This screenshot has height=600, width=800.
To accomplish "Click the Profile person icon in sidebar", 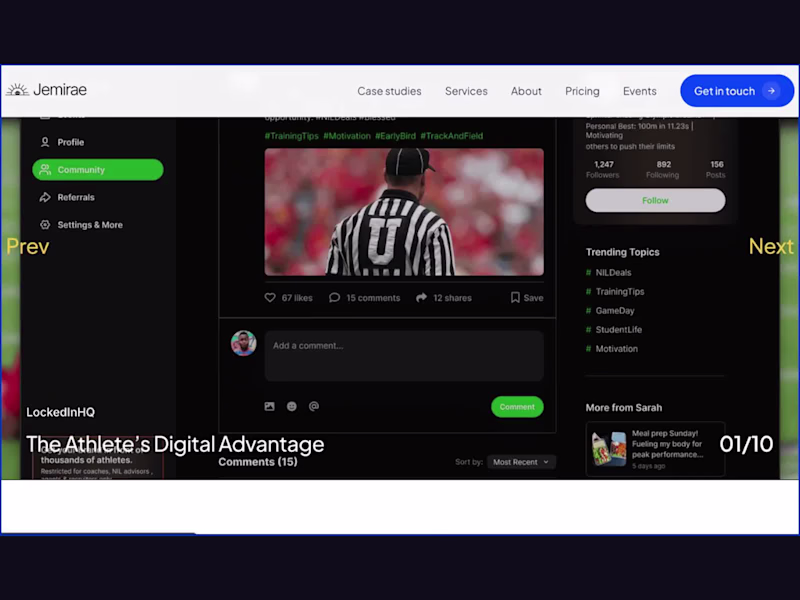I will (45, 142).
